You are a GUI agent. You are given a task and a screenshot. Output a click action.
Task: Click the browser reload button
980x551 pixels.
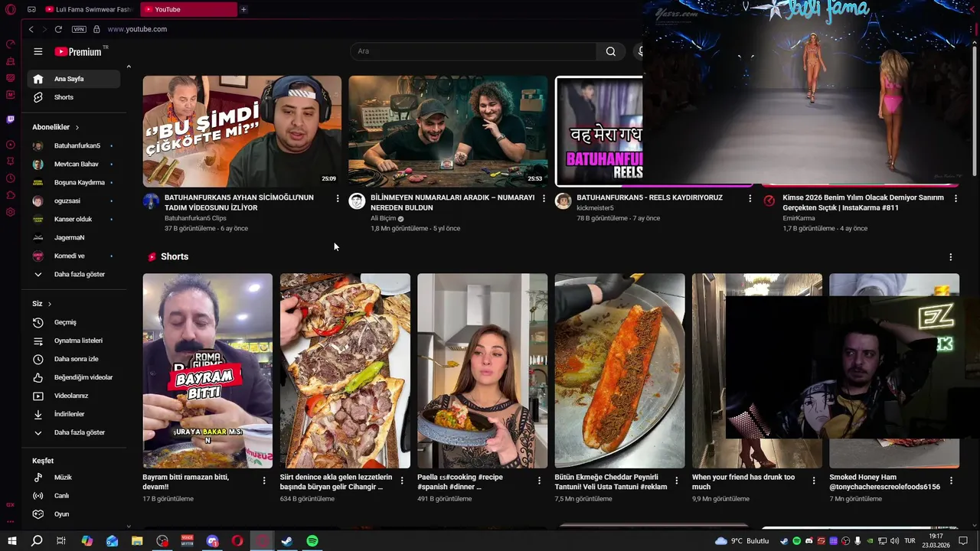coord(58,29)
